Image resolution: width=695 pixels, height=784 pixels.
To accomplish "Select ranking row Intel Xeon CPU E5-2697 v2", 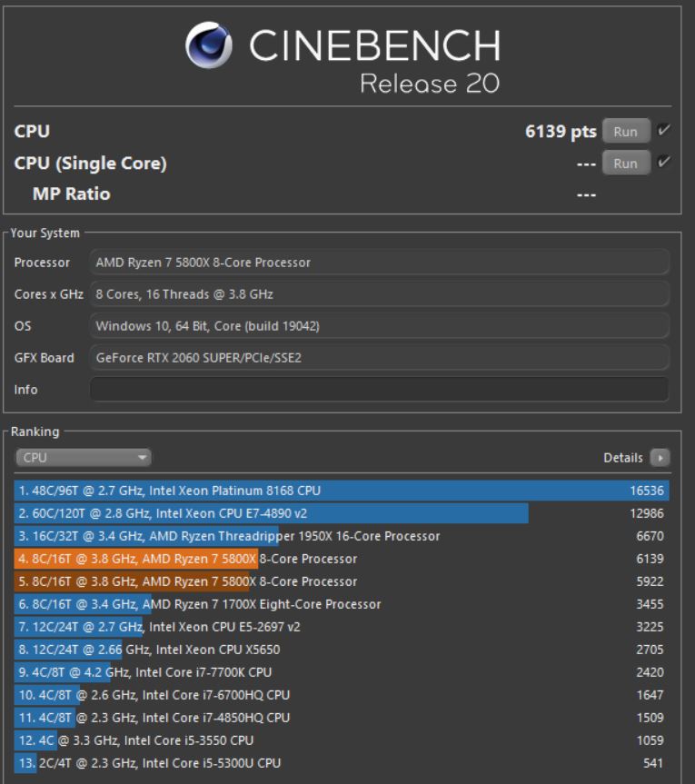I will point(342,627).
